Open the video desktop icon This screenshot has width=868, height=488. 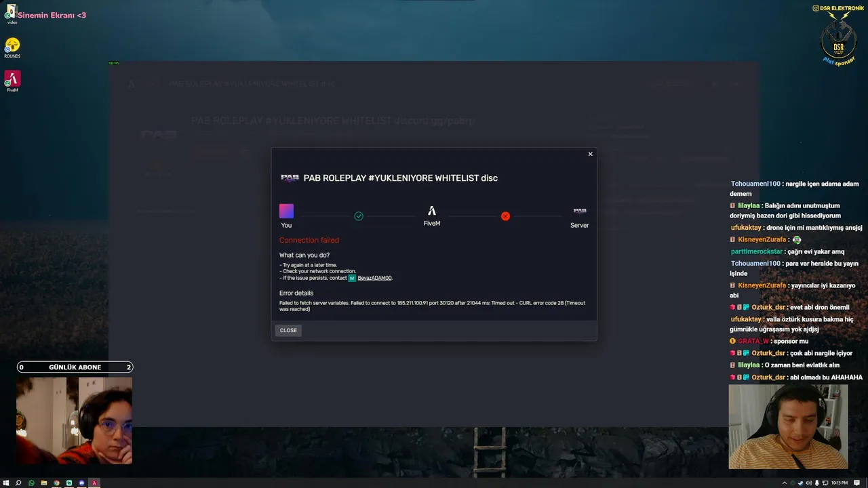(12, 14)
